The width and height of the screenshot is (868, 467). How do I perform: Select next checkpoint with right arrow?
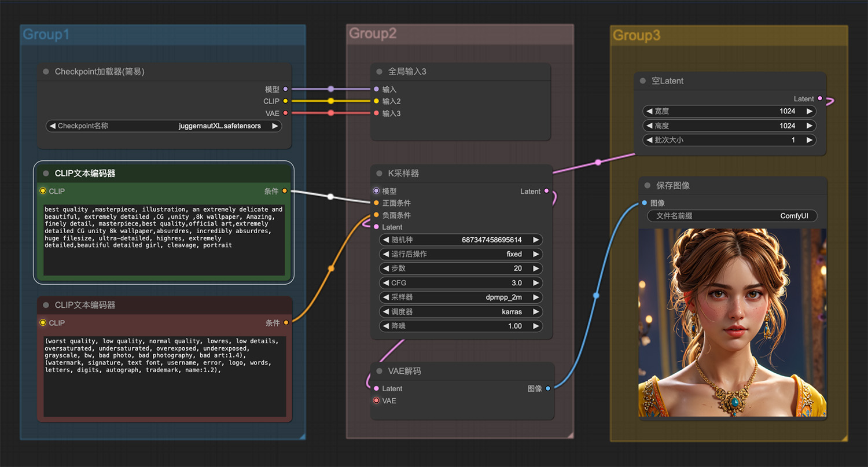(275, 126)
